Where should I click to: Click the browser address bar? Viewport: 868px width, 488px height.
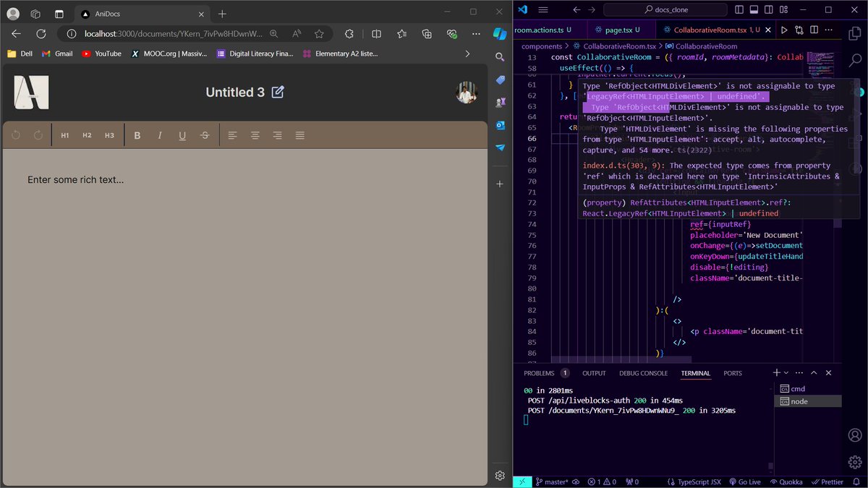pos(174,34)
